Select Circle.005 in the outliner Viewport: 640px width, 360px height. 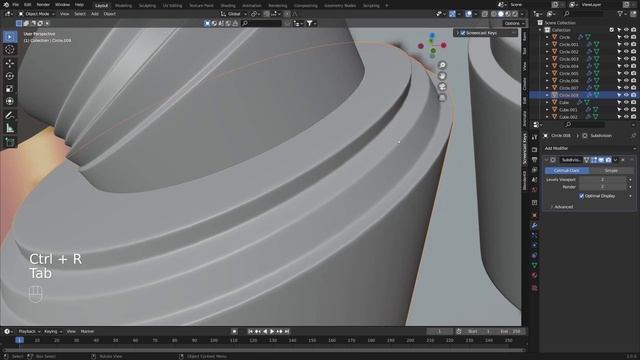568,73
